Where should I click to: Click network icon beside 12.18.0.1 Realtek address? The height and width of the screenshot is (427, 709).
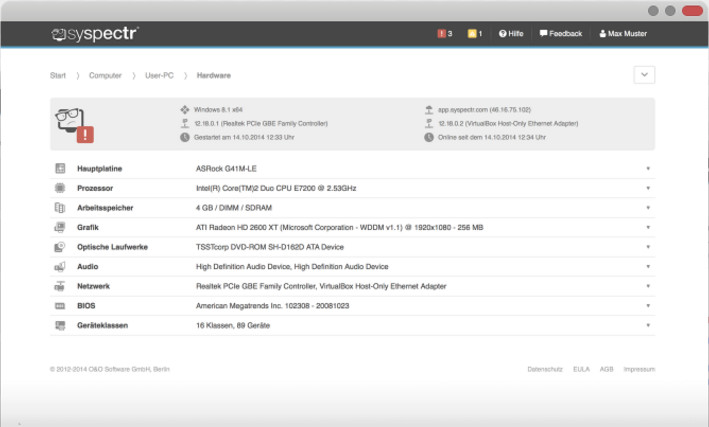184,123
